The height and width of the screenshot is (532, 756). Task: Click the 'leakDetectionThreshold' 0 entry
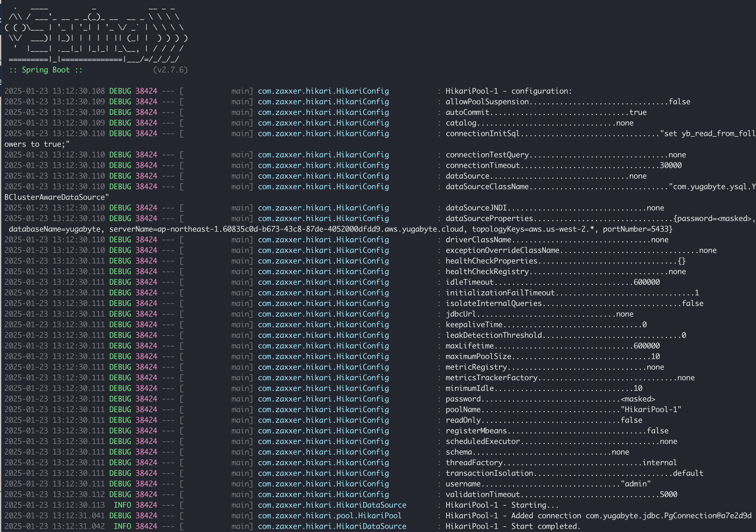click(566, 335)
